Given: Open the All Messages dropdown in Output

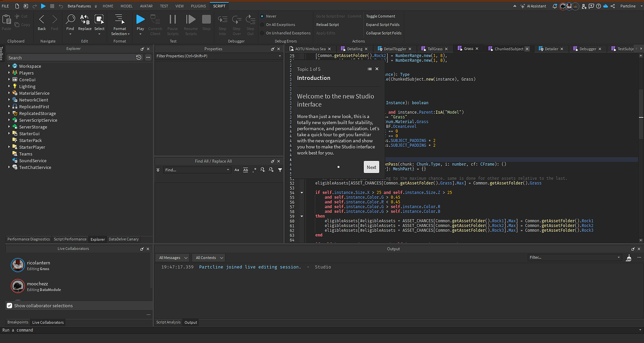Looking at the screenshot, I should [172, 257].
